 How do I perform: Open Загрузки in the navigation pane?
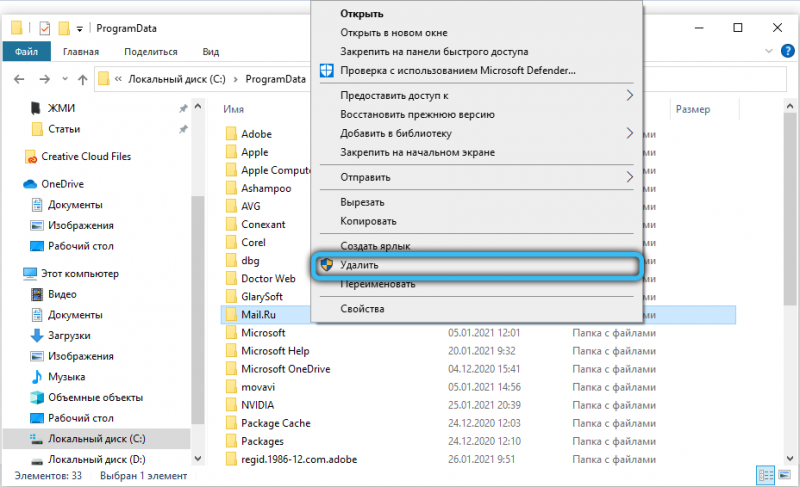coord(69,336)
